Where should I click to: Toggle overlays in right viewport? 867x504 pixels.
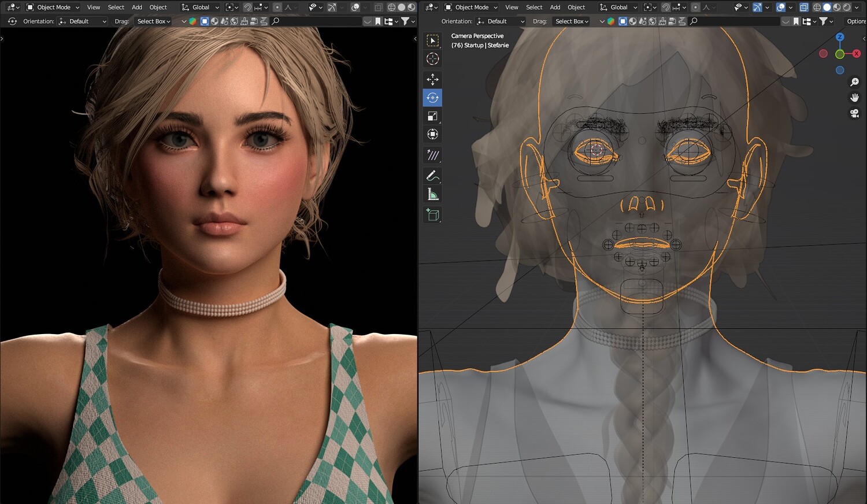coord(781,8)
